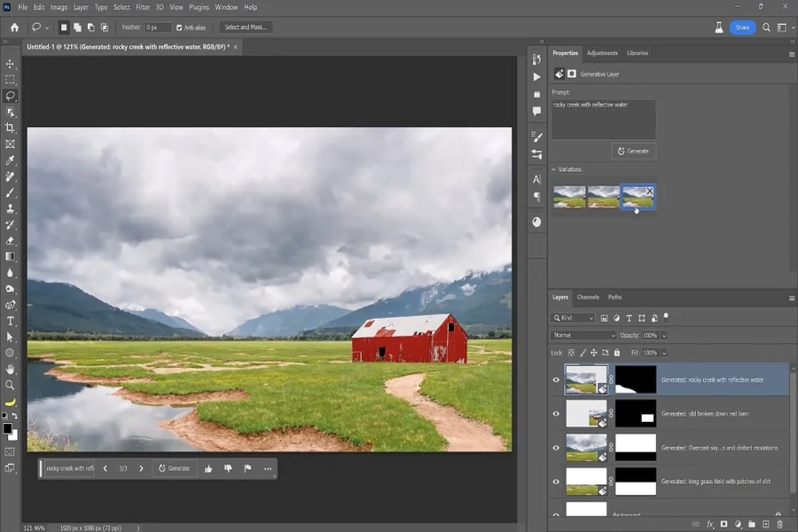Screen dimensions: 798x532
Task: Open the blend mode Normal dropdown
Action: click(583, 336)
